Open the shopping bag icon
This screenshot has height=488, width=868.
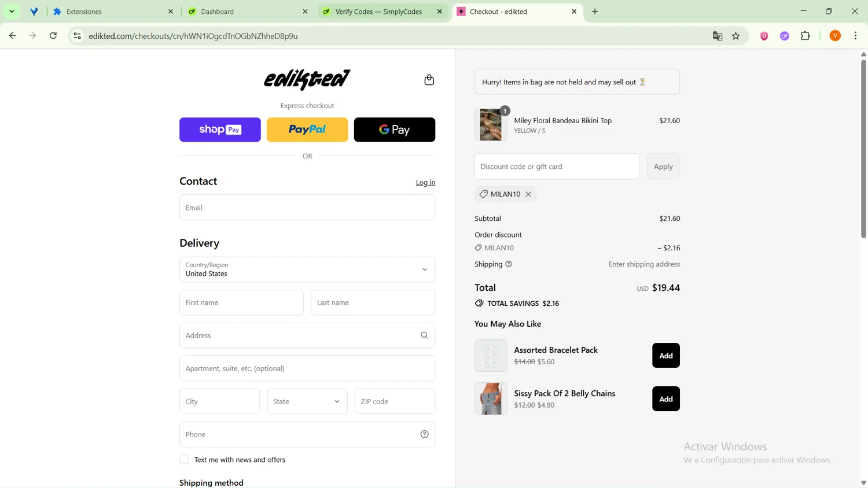(429, 80)
